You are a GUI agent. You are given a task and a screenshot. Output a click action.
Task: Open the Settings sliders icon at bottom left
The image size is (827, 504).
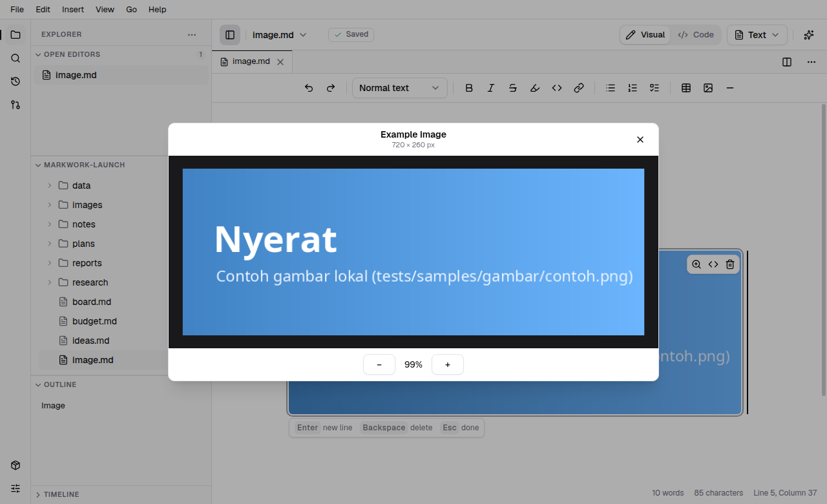coord(16,488)
